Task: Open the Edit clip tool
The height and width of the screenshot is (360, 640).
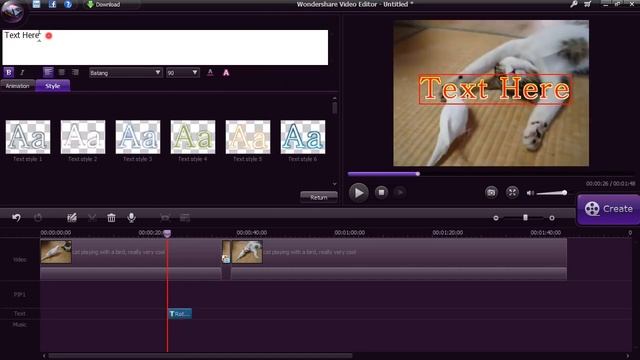Action: pyautogui.click(x=72, y=218)
